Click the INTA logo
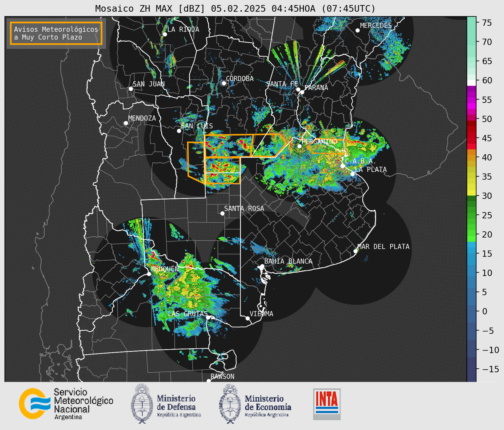 point(327,404)
